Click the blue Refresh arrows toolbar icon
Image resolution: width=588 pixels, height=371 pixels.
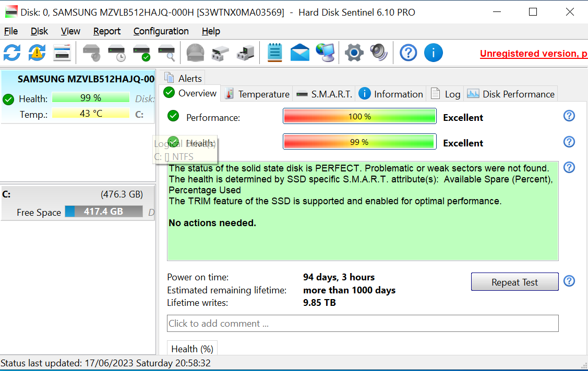point(12,53)
